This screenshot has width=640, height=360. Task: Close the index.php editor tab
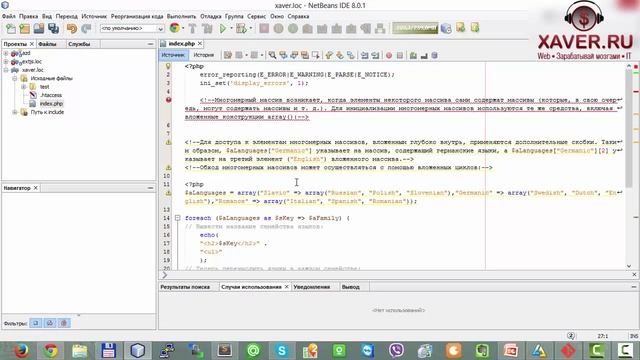pyautogui.click(x=200, y=43)
